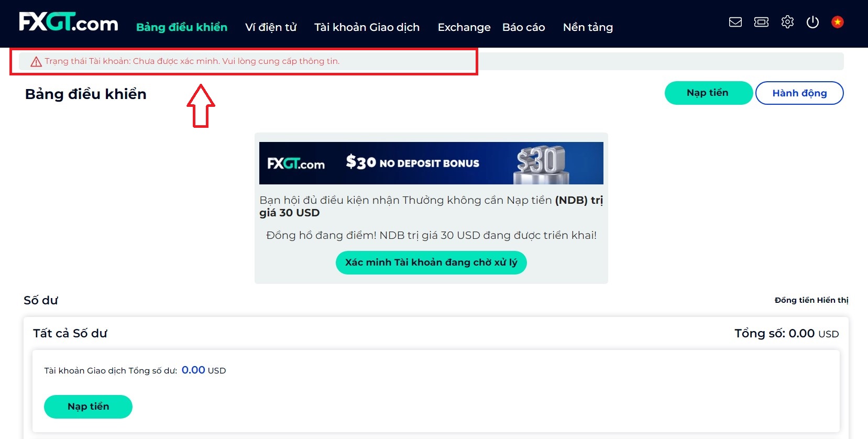868x439 pixels.
Task: Click the Tổng số: 0.00 USD text
Action: 786,334
